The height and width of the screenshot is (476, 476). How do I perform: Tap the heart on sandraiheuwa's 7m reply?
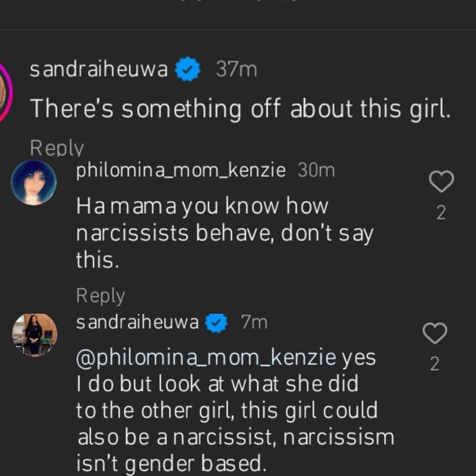(x=434, y=333)
